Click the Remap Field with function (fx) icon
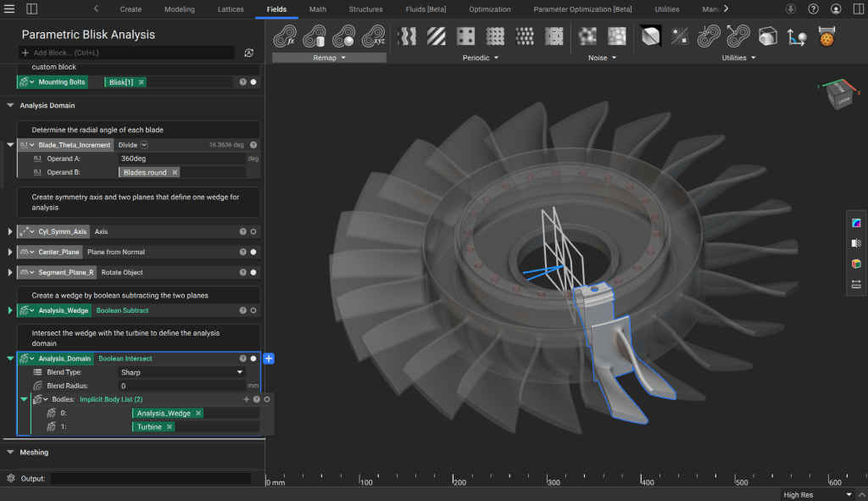 286,36
